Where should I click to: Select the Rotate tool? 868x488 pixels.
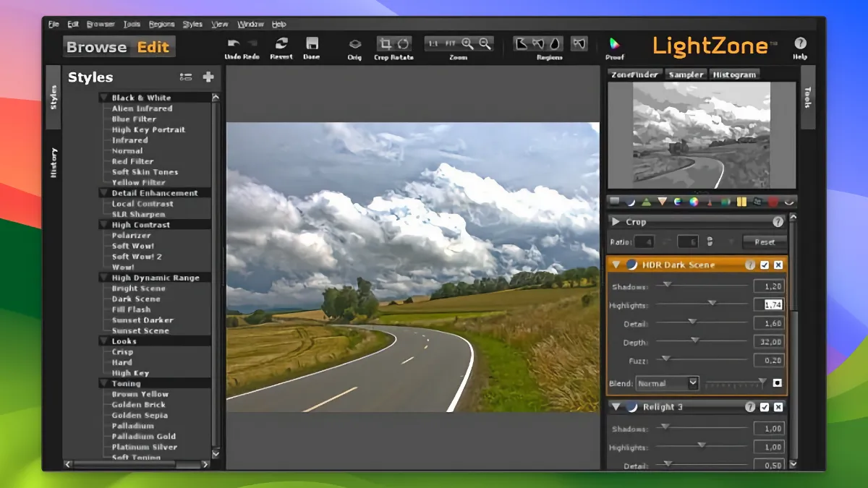pyautogui.click(x=404, y=45)
